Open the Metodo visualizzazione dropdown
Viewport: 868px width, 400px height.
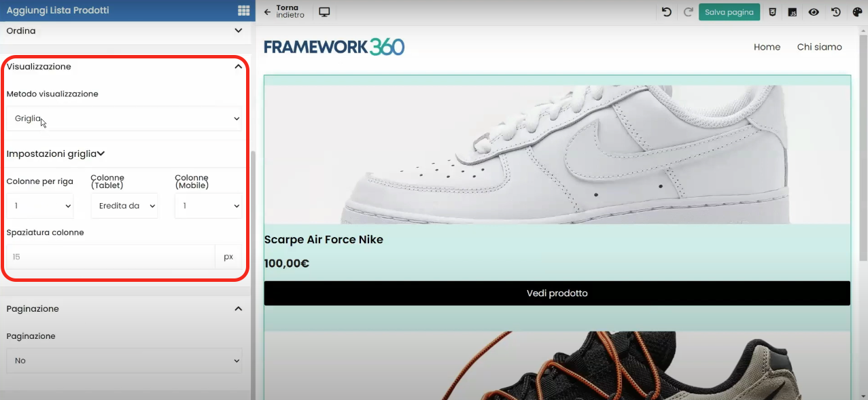pyautogui.click(x=124, y=118)
